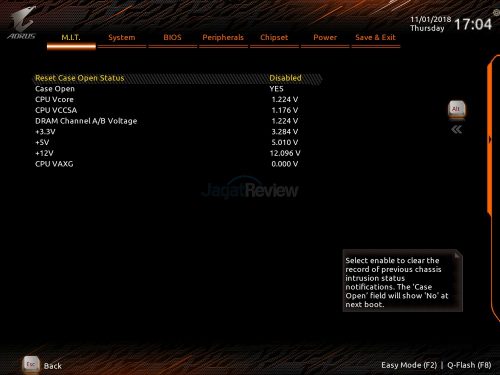Click the CPU VCCSA label
Viewport: 500px width, 375px height.
(x=56, y=110)
